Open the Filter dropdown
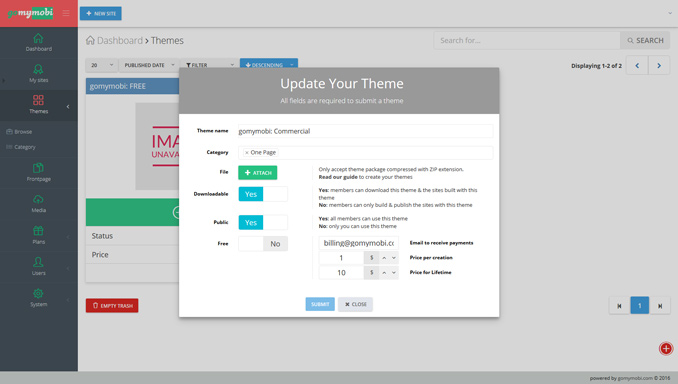The width and height of the screenshot is (678, 384). click(210, 65)
